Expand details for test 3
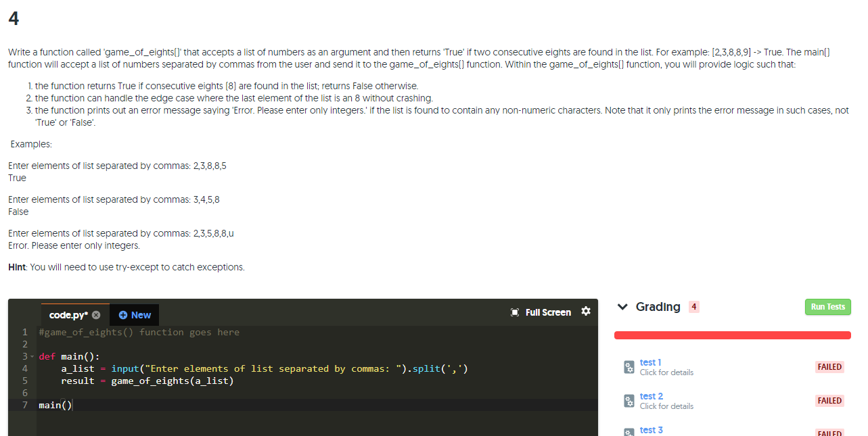 click(650, 430)
